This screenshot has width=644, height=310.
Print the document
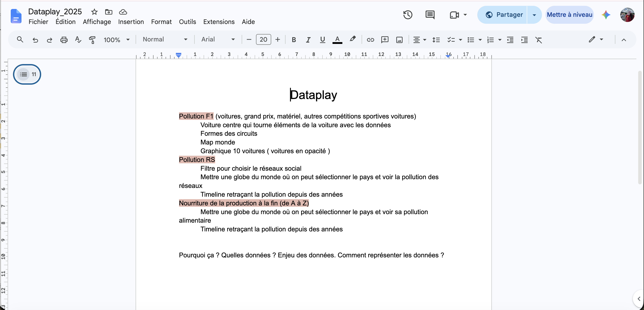tap(64, 39)
